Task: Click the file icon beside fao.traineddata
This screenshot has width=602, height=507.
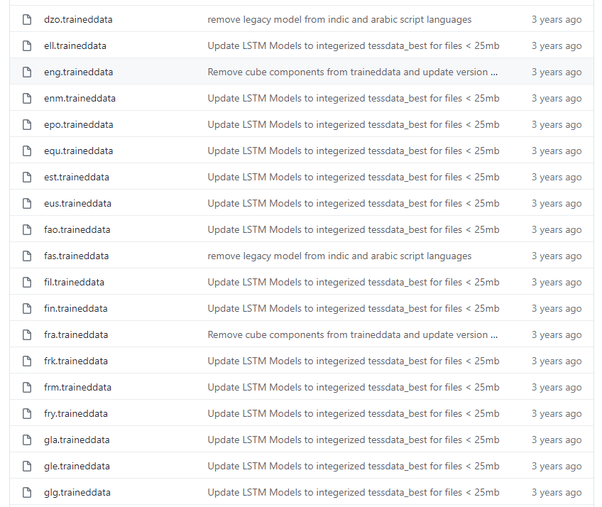Action: point(27,230)
